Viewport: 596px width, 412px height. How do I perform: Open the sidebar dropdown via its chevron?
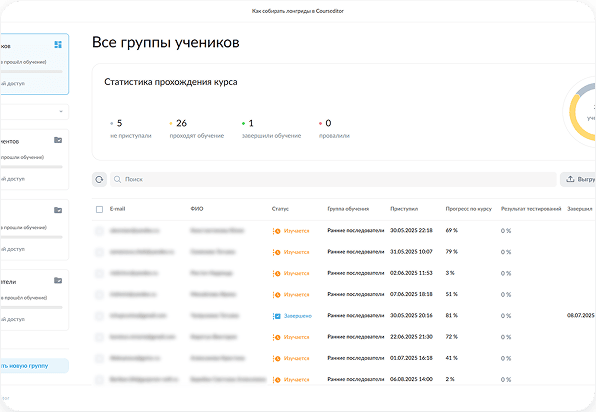click(61, 112)
